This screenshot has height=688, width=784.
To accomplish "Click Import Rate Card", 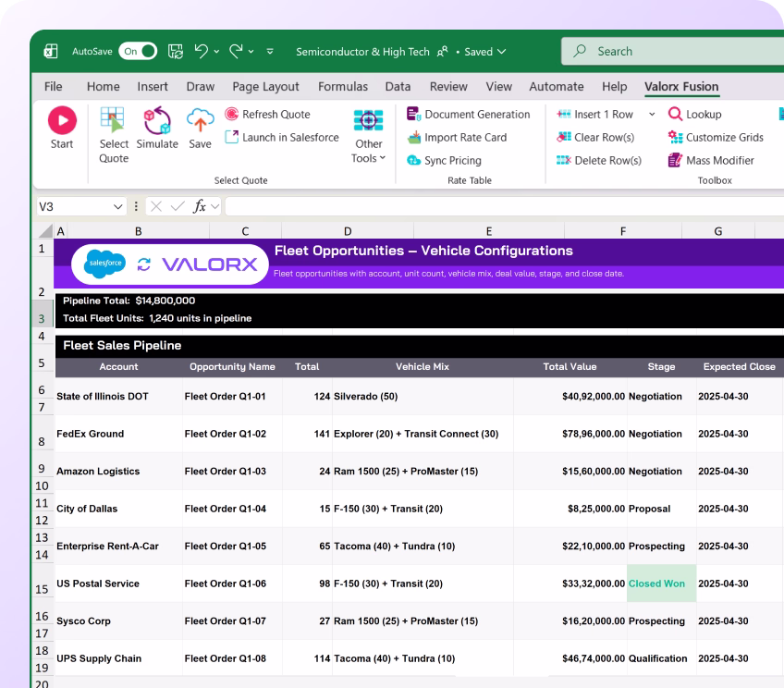I will (457, 137).
